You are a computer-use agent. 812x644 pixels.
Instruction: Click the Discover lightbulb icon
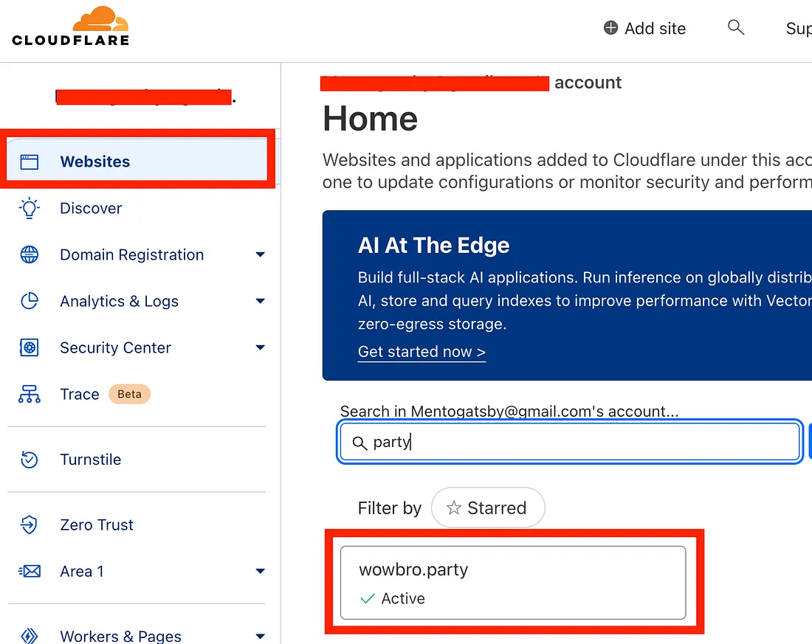tap(29, 208)
